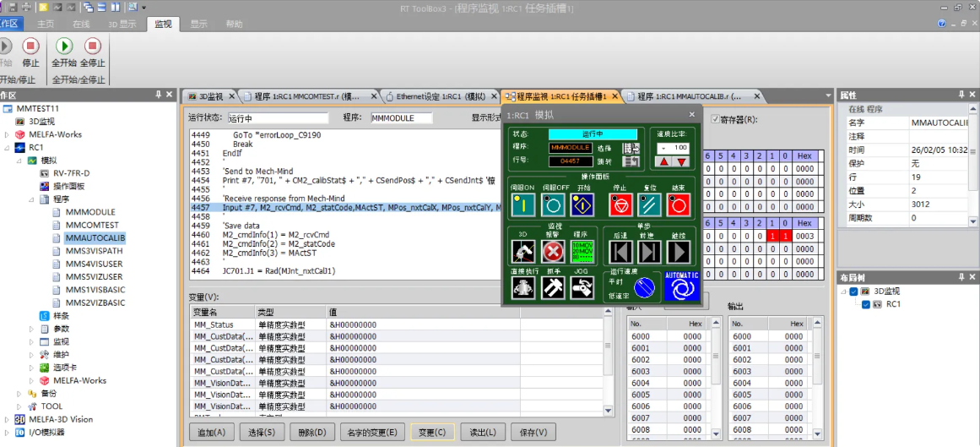Open the hand (抓手) control icon

pos(553,288)
